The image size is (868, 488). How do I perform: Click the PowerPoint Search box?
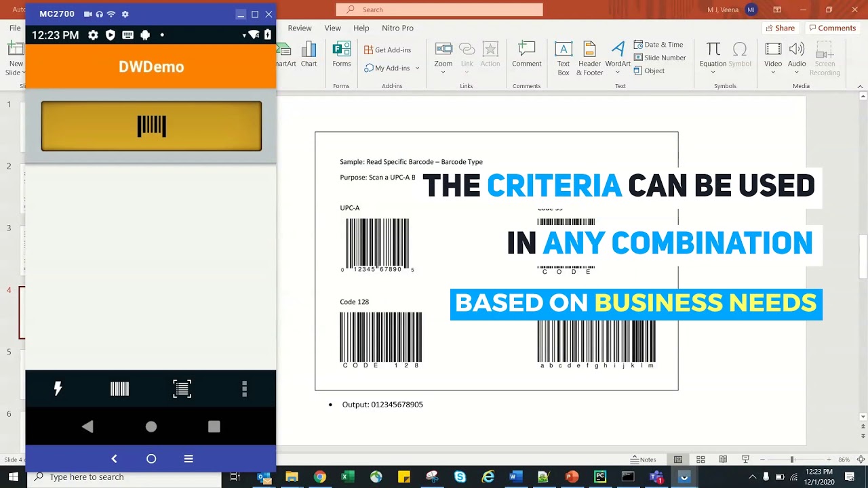439,9
